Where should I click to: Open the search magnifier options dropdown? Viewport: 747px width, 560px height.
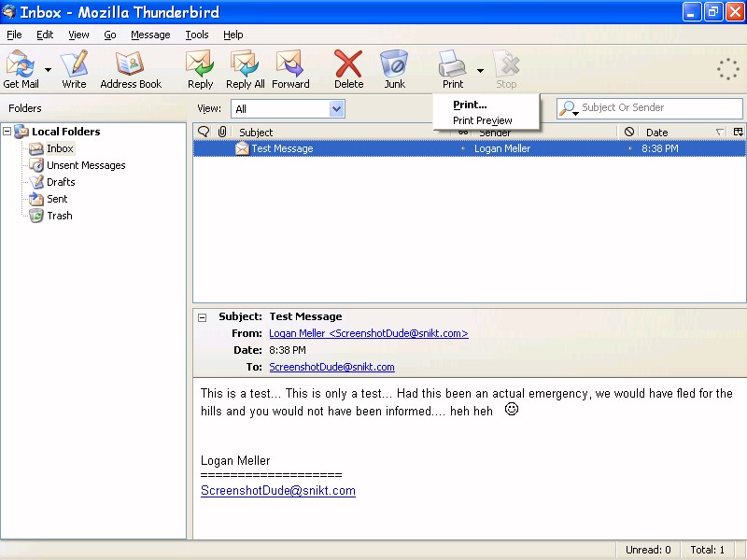tap(569, 108)
